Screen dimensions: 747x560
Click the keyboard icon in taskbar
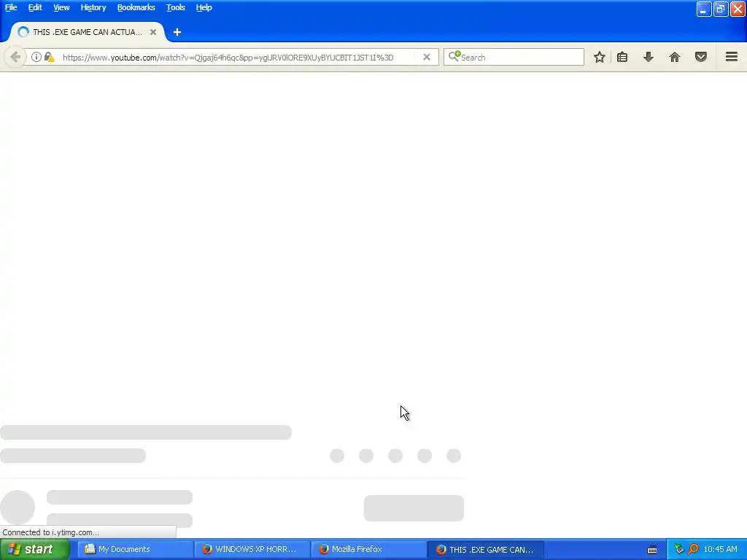click(x=652, y=550)
